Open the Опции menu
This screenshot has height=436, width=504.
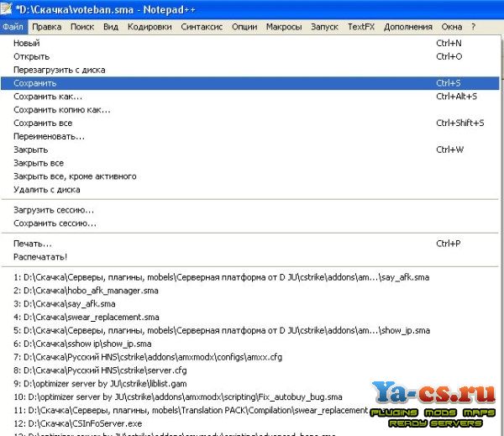[244, 27]
